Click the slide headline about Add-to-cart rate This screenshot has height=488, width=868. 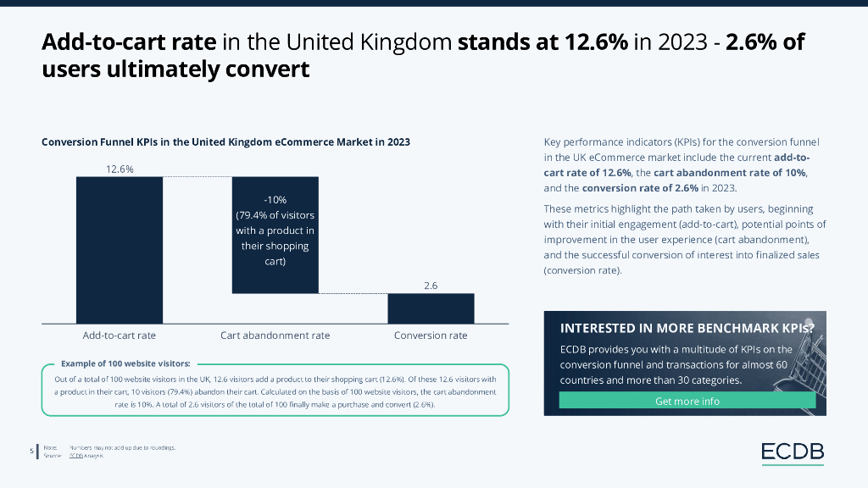tap(424, 55)
